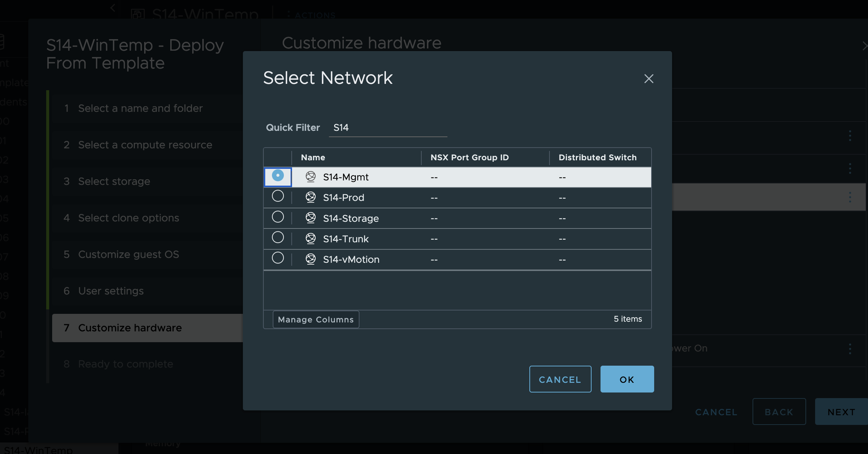868x454 pixels.
Task: Choose the S14-Storage radio button
Action: 278,217
